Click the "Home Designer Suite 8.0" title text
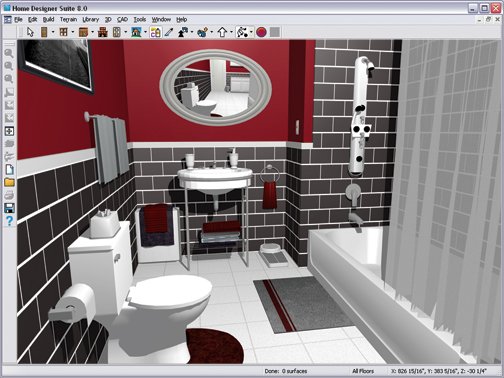The height and width of the screenshot is (378, 504). [x=50, y=8]
